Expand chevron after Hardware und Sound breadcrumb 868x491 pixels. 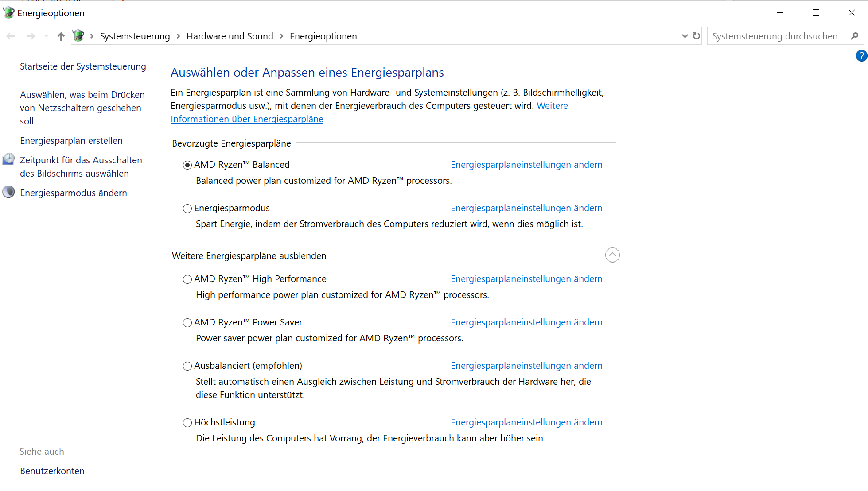281,36
